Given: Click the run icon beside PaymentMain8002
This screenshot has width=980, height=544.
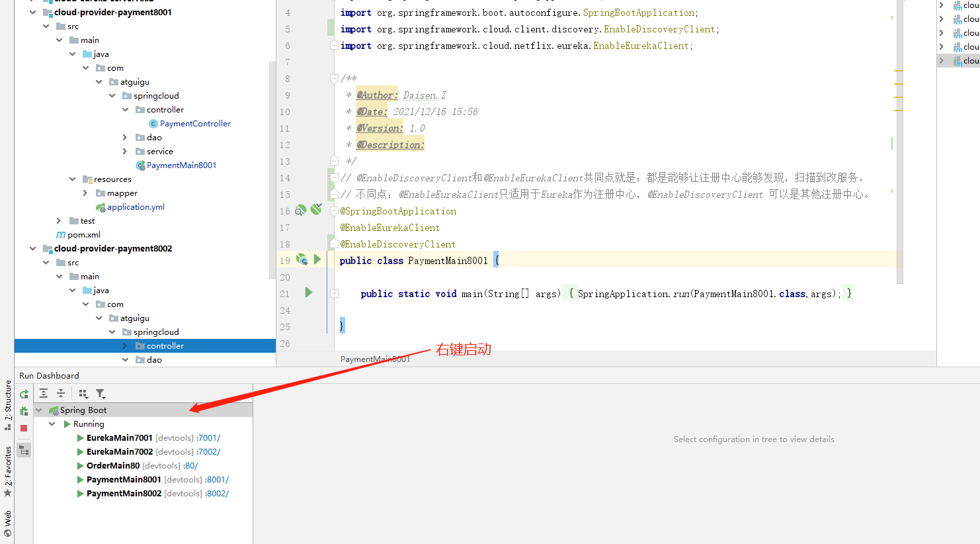Looking at the screenshot, I should 80,494.
